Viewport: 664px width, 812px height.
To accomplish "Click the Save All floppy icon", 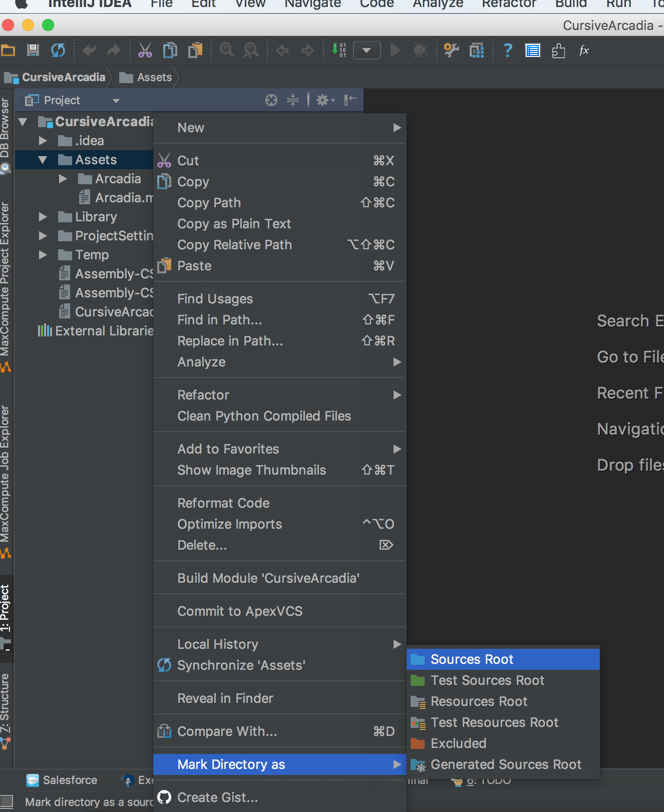I will [33, 51].
